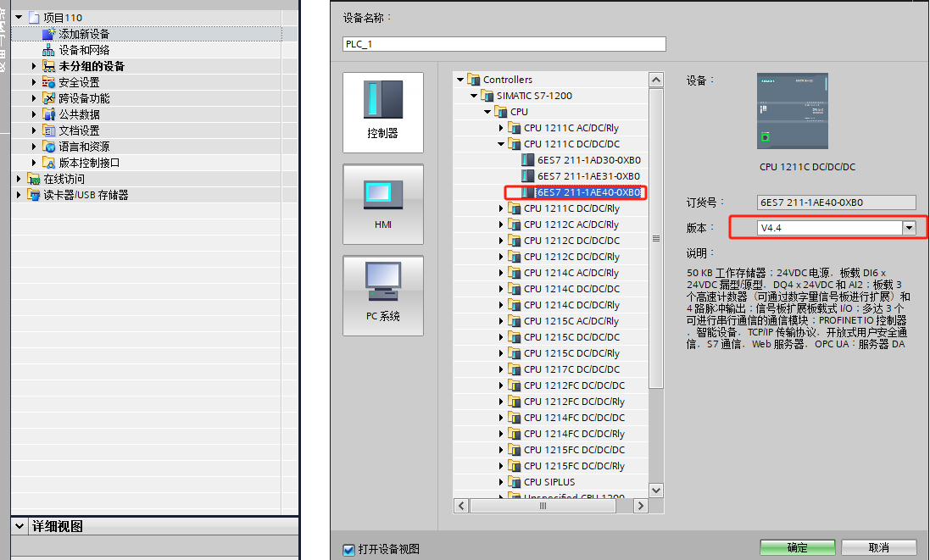Open the 版本 V4.4 dropdown

point(909,228)
